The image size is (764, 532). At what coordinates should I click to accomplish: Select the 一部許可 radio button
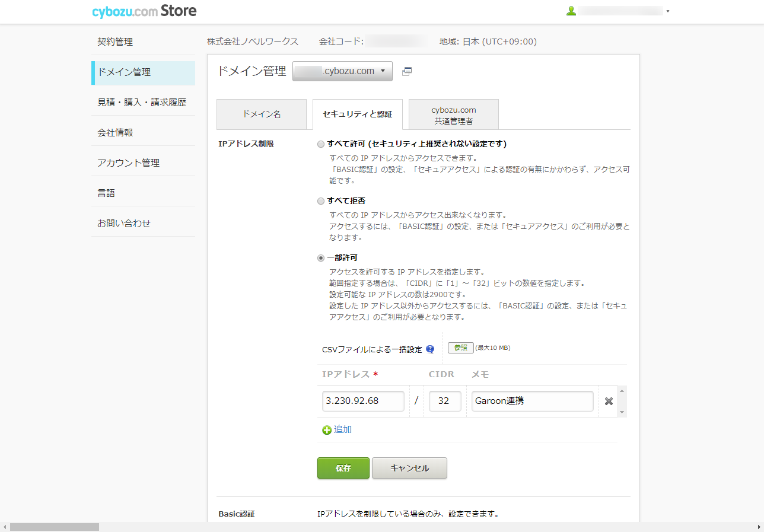point(321,258)
